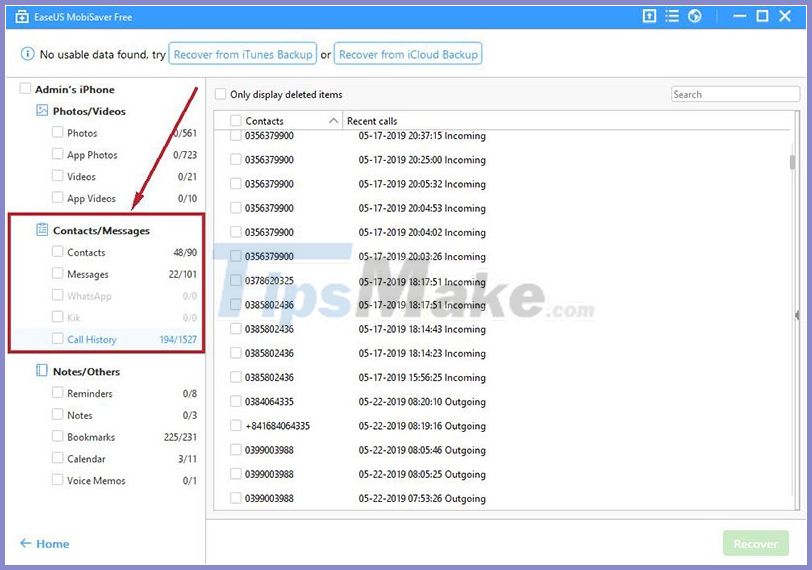Sort by the Contacts column caret
This screenshot has width=812, height=570.
(x=334, y=121)
